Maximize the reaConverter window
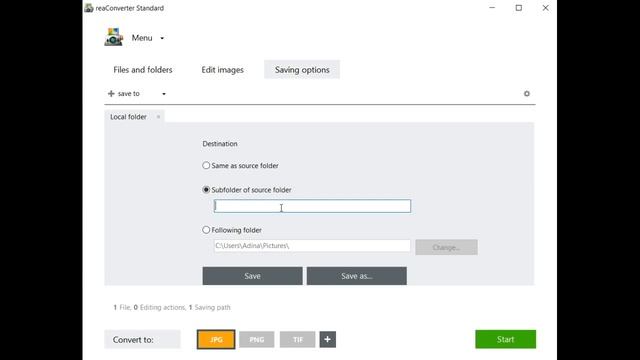The image size is (640, 360). [518, 8]
